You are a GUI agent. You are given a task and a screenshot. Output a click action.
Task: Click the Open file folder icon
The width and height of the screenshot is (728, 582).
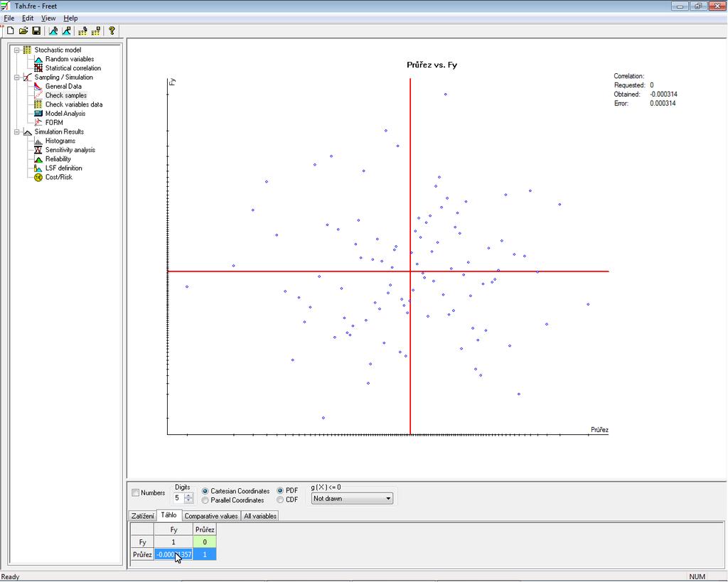click(x=23, y=31)
